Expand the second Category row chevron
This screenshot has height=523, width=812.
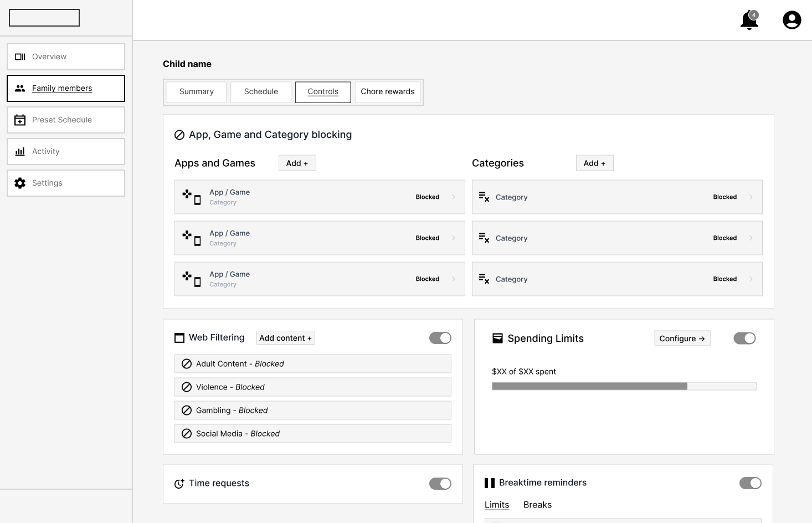tap(751, 238)
